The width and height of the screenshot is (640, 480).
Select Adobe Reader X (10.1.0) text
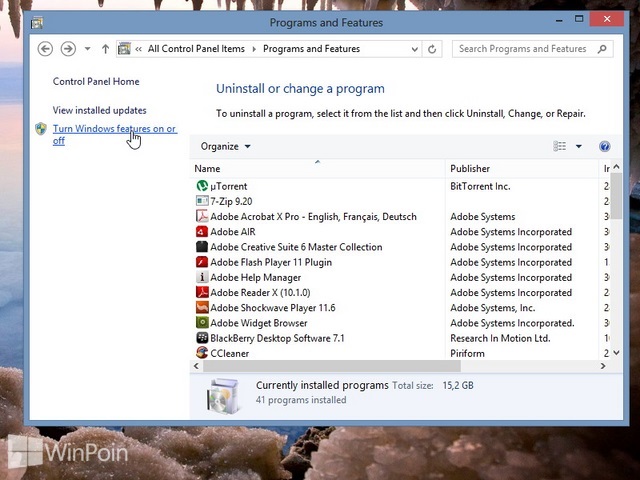point(260,293)
